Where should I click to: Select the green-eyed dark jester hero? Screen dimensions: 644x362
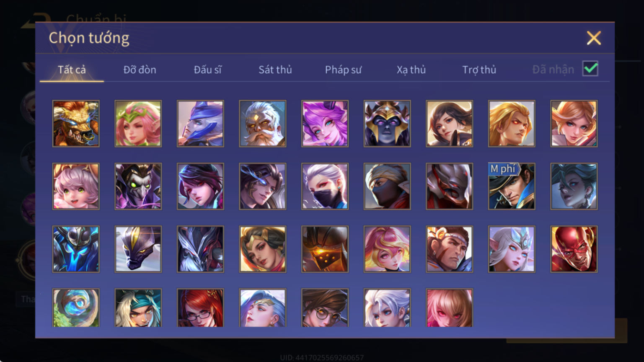(x=138, y=186)
